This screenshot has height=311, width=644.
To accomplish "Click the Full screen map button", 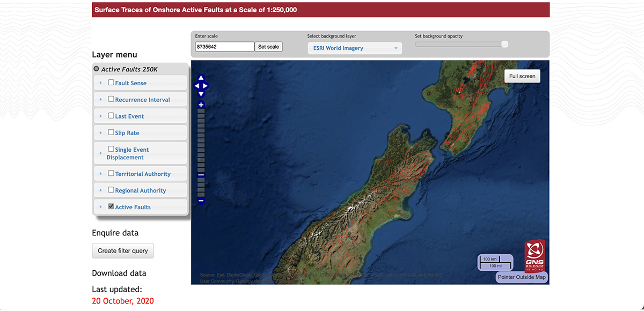I will coord(522,76).
